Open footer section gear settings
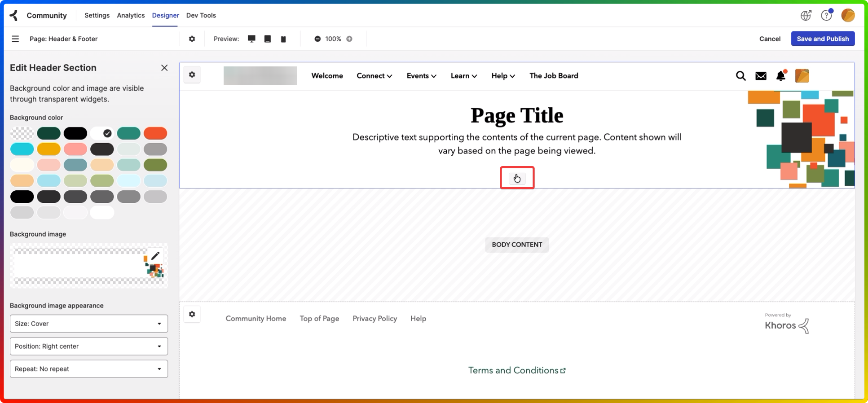The height and width of the screenshot is (403, 868). [192, 314]
